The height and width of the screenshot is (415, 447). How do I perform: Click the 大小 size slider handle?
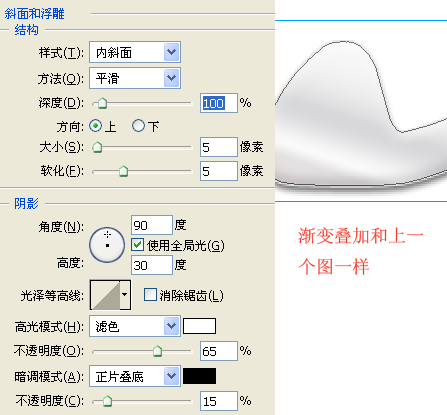97,147
